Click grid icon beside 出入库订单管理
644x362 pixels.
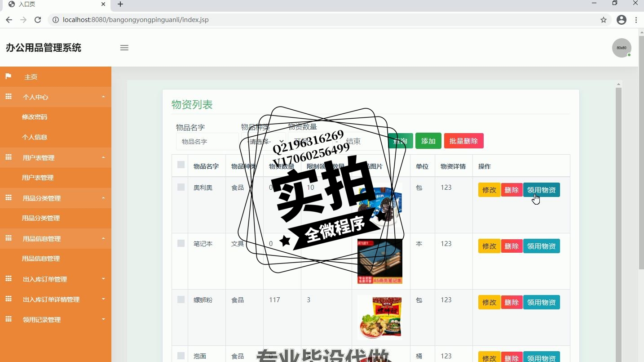coord(8,279)
